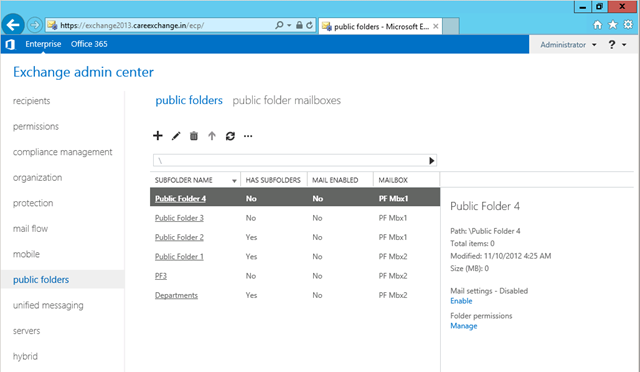640x372 pixels.
Task: Click the plus icon to add public folder
Action: pos(158,136)
